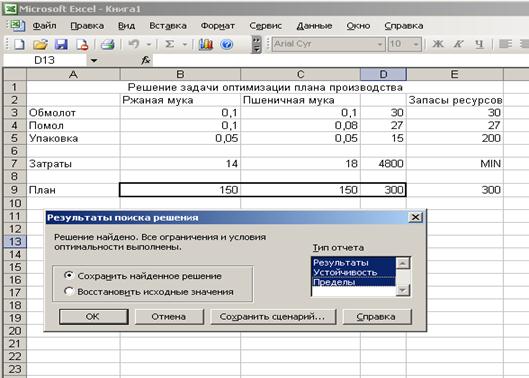Toggle Bold formatting button Ж
529x378 pixels.
[438, 44]
